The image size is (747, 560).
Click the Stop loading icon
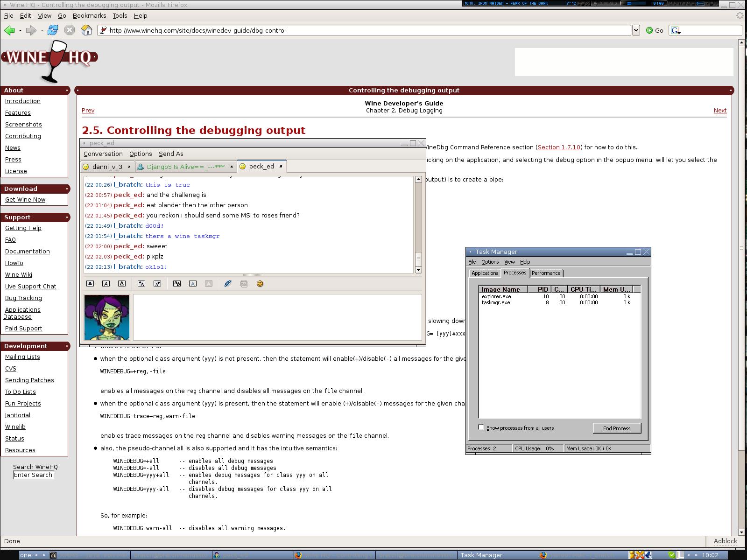[70, 30]
